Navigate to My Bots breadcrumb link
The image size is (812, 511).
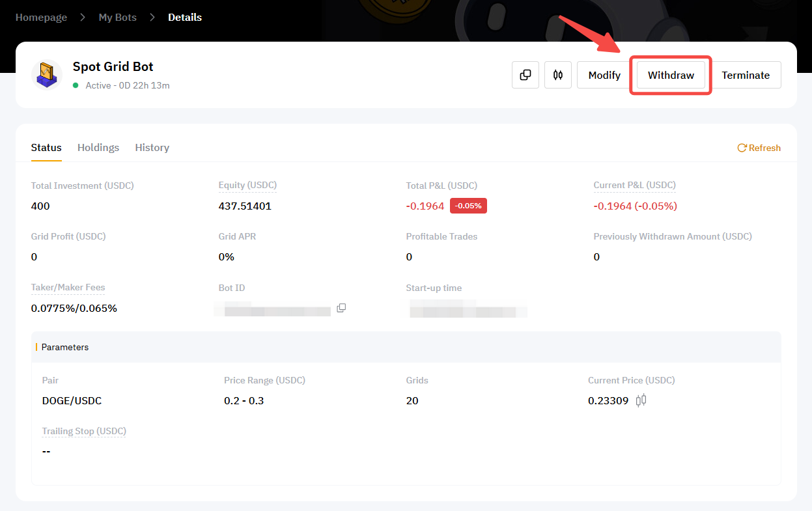click(x=117, y=18)
